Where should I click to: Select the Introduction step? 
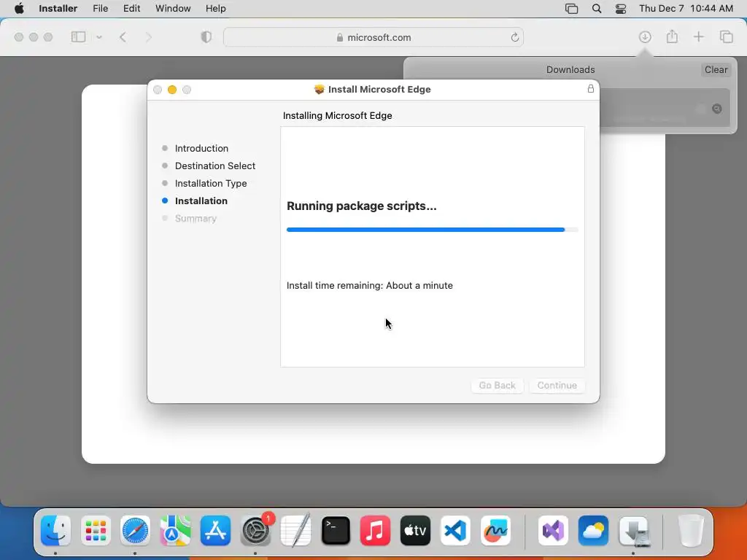click(x=201, y=148)
